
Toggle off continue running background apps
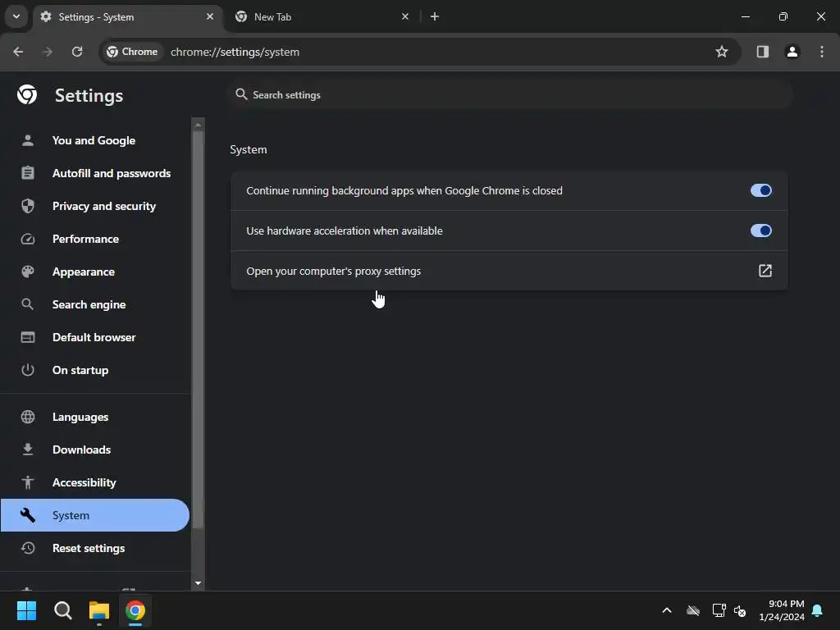(760, 190)
